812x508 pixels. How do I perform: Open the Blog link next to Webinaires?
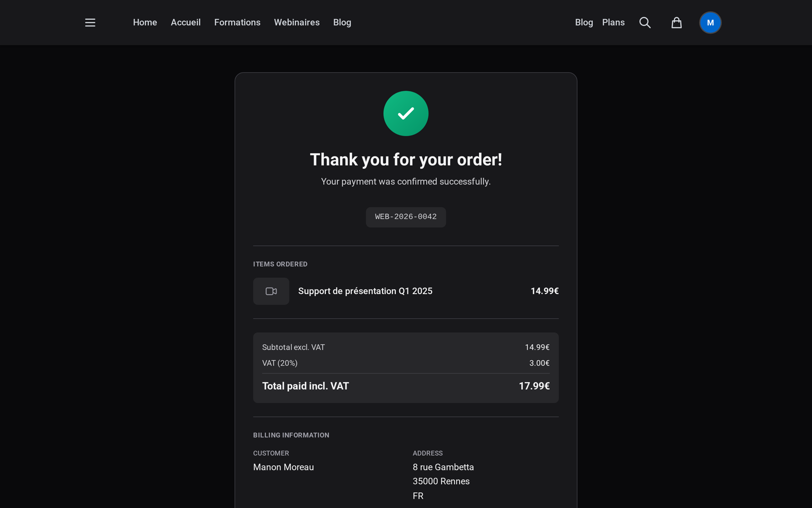click(x=342, y=22)
